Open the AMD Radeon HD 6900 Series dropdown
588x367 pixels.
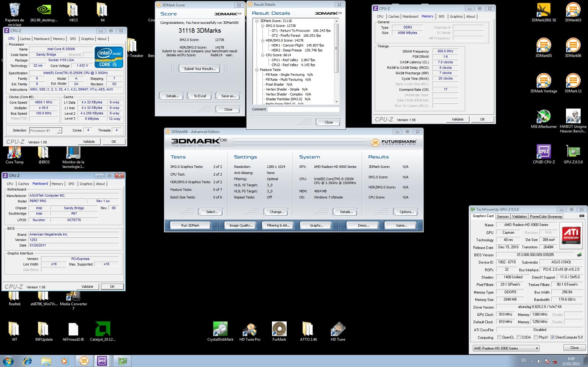506,348
